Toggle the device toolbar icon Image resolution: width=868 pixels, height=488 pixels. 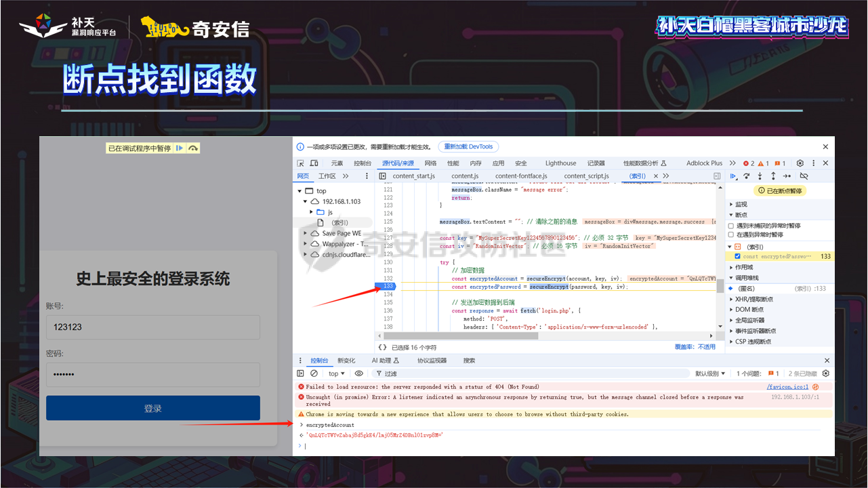pyautogui.click(x=314, y=163)
